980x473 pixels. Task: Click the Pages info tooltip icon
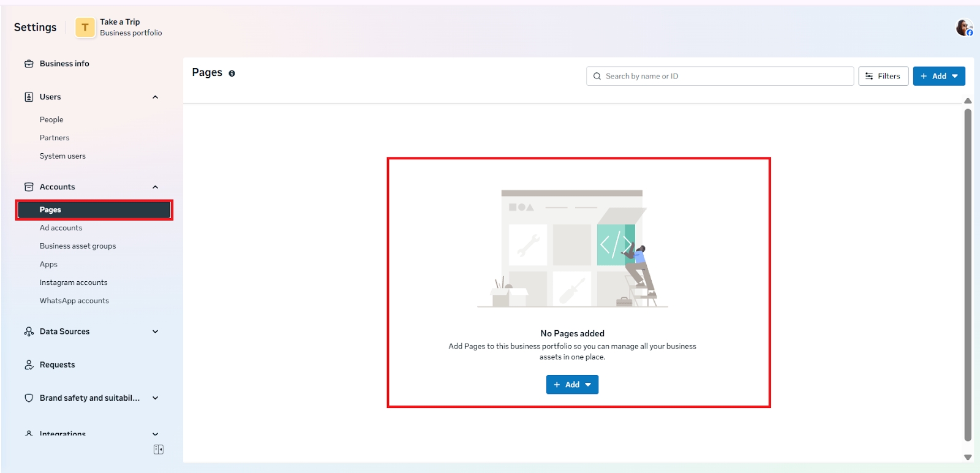click(232, 74)
